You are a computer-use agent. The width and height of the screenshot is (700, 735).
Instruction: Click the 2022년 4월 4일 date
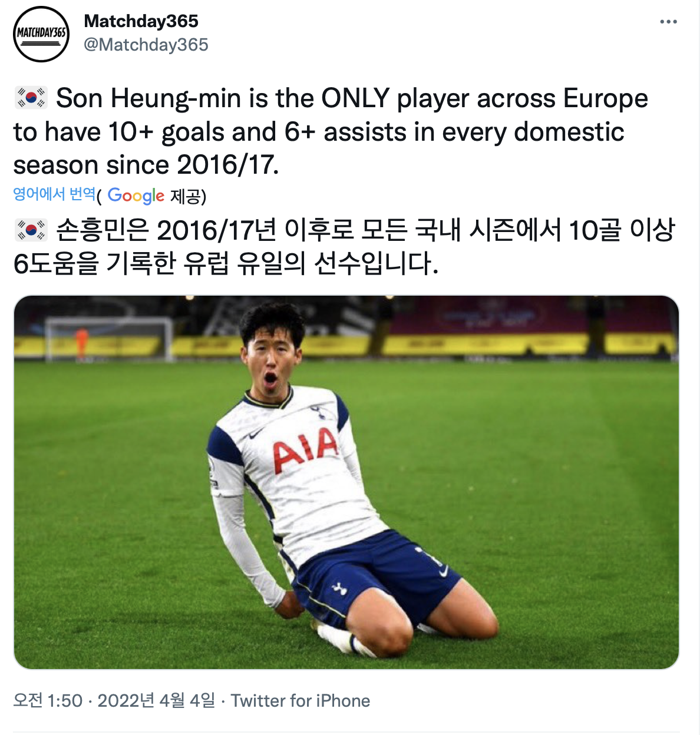point(157,700)
